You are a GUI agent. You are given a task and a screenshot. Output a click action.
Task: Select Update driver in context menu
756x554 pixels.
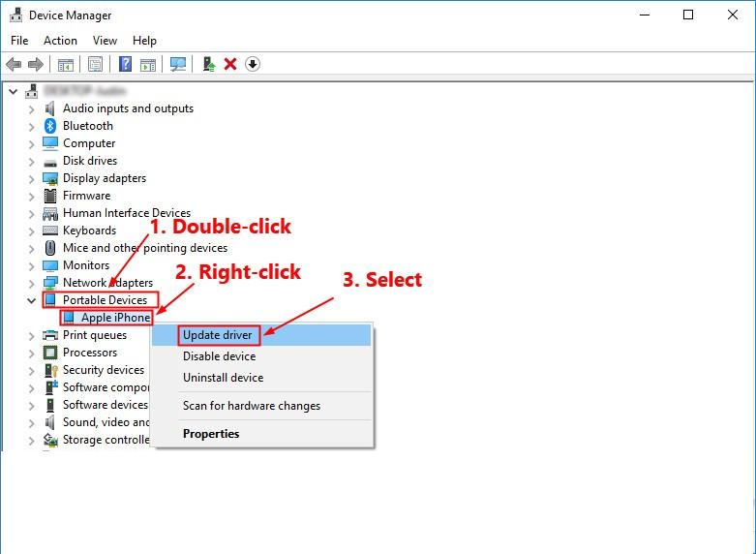(x=218, y=335)
